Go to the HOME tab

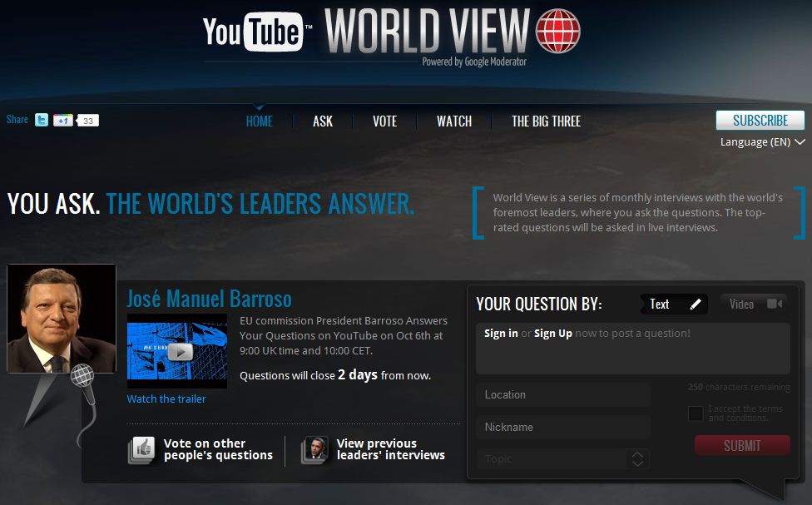pyautogui.click(x=259, y=121)
